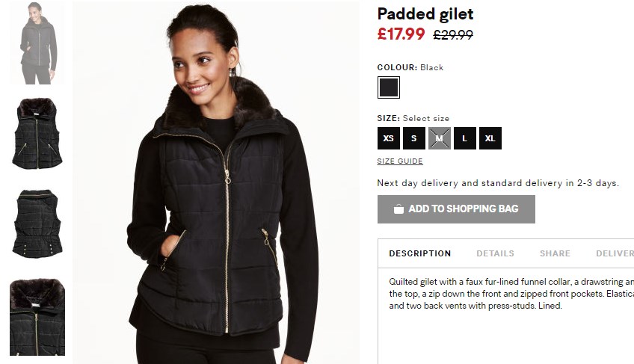Select size L

point(465,138)
